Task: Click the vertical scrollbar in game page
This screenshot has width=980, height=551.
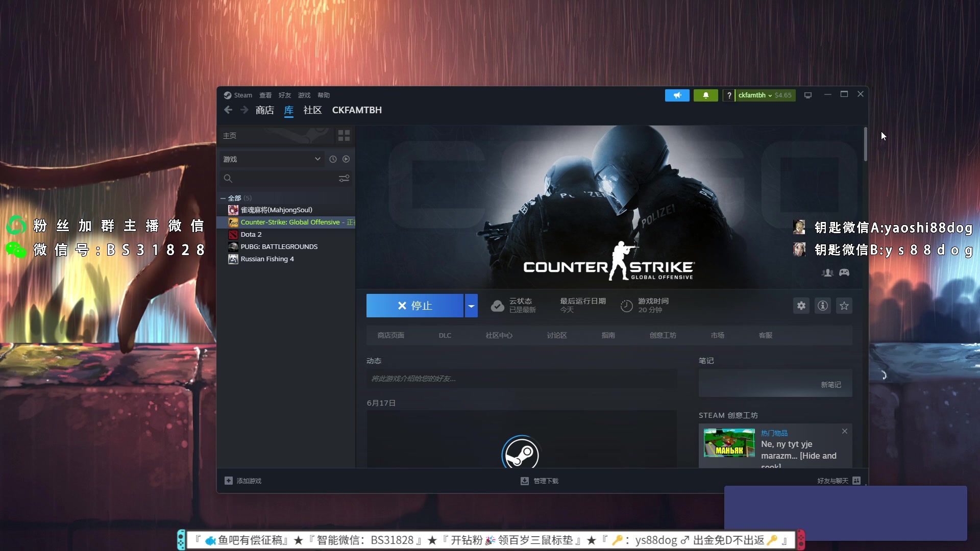Action: (866, 144)
